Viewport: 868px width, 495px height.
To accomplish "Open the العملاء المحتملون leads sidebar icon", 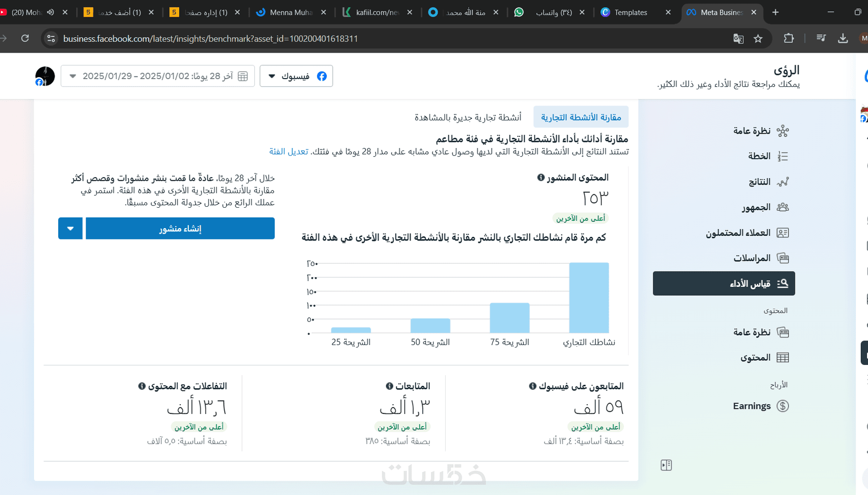I will [782, 233].
